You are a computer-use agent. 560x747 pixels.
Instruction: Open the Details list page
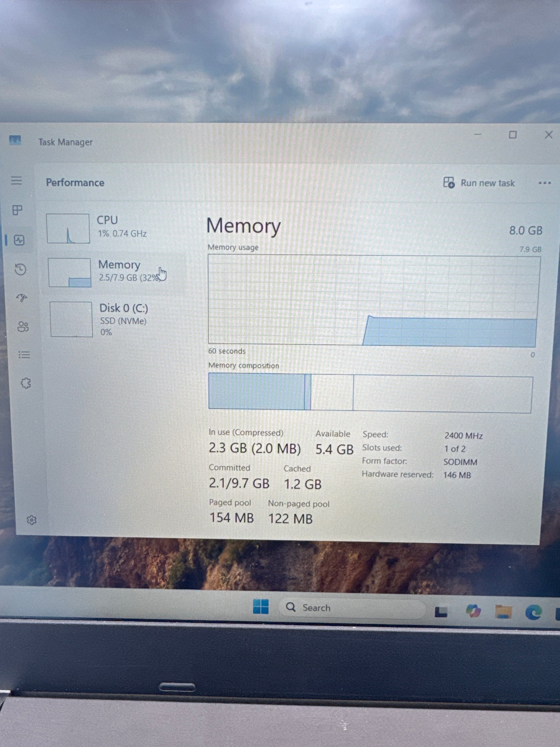[24, 355]
